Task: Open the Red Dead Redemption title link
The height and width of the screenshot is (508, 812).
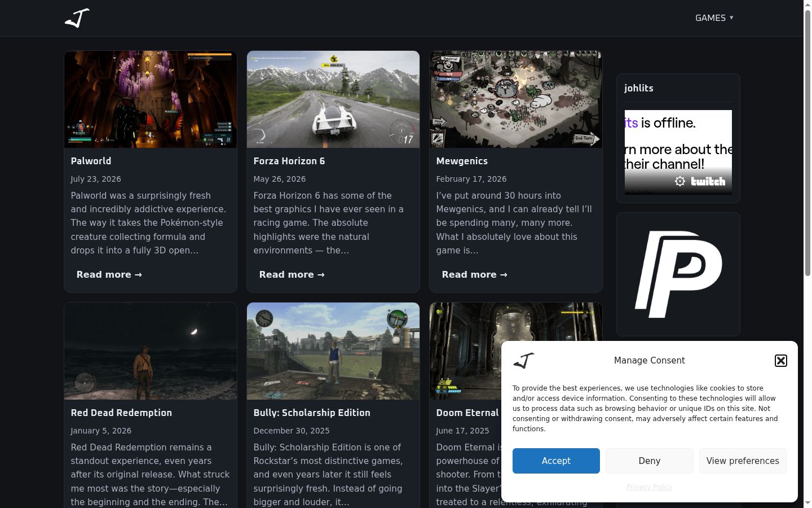Action: (x=121, y=413)
